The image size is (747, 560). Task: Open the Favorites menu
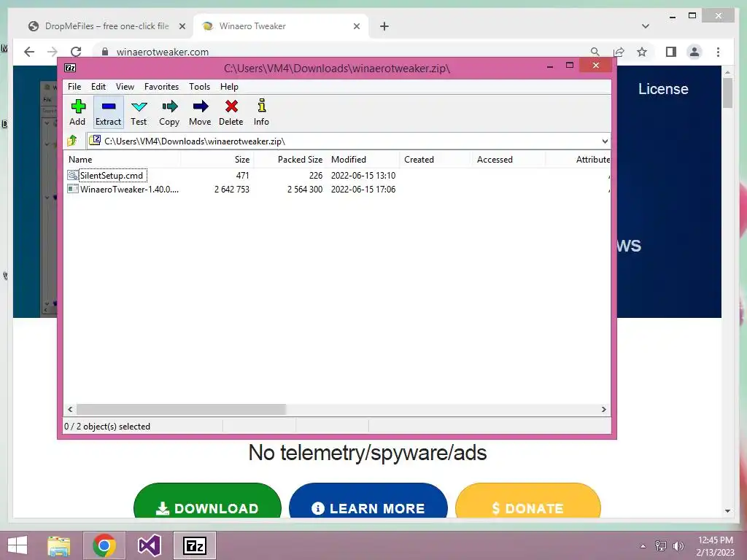tap(161, 87)
